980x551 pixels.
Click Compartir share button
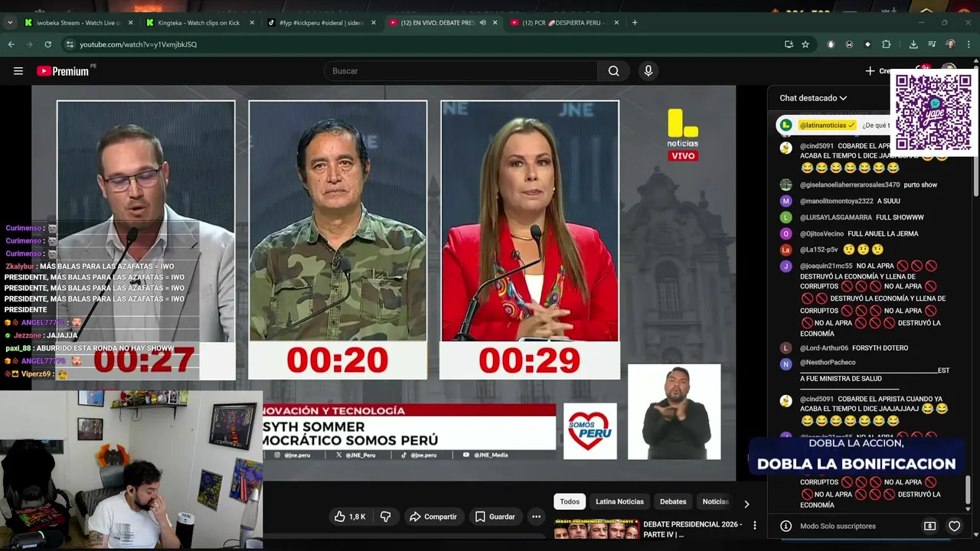coord(433,517)
